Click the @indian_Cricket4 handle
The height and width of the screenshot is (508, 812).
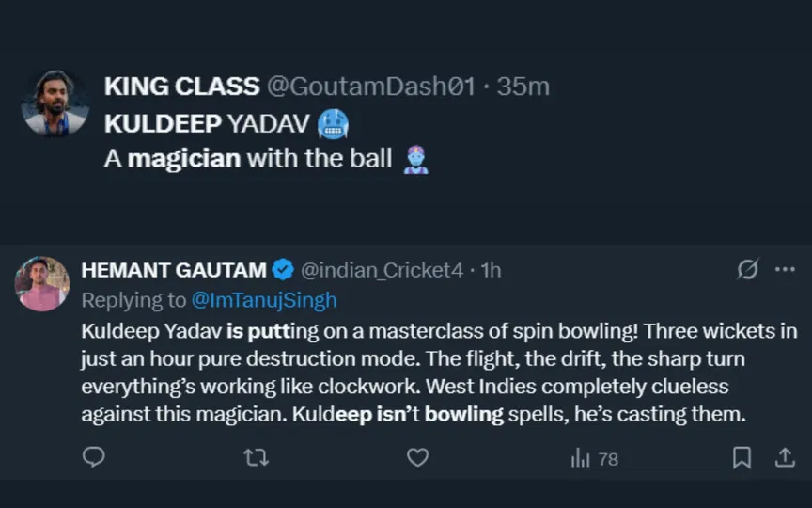[x=382, y=271]
